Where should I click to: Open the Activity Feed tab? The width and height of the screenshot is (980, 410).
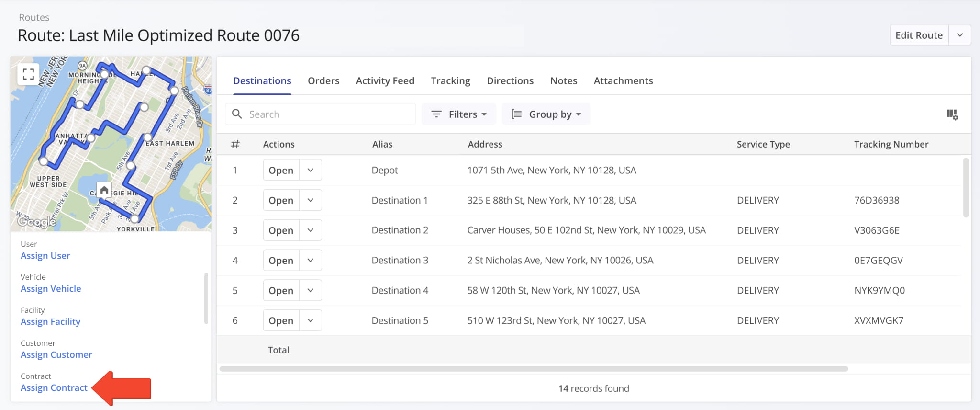click(385, 81)
